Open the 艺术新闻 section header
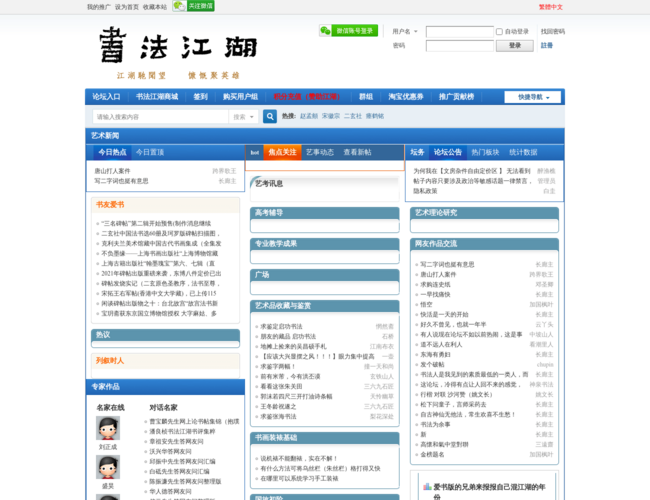 [105, 136]
